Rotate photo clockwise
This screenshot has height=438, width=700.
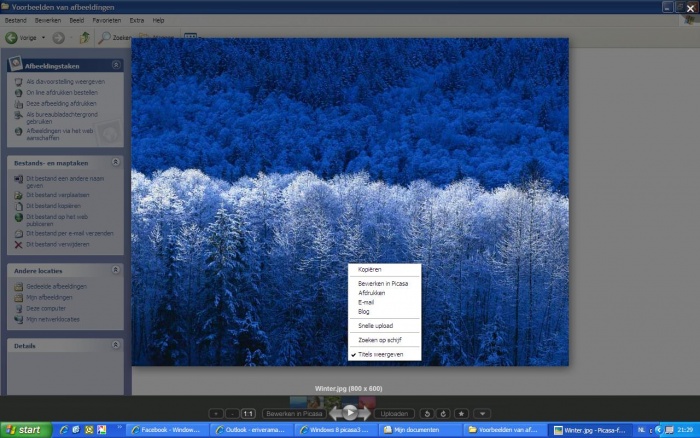coord(443,414)
